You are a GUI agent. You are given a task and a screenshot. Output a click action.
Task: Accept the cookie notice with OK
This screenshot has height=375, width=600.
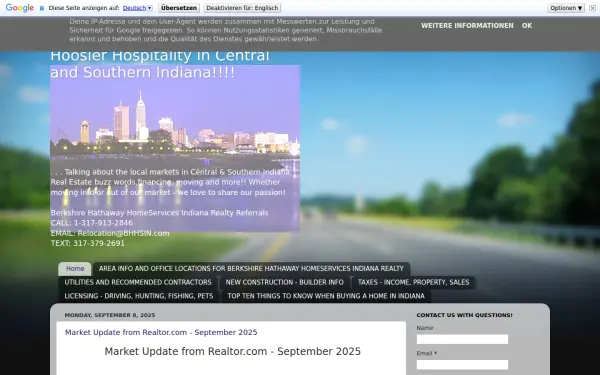pos(527,26)
